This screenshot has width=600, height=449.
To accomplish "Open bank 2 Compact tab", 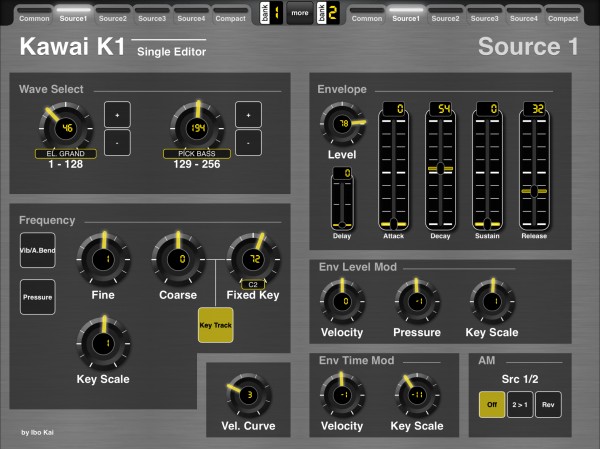I will [563, 15].
